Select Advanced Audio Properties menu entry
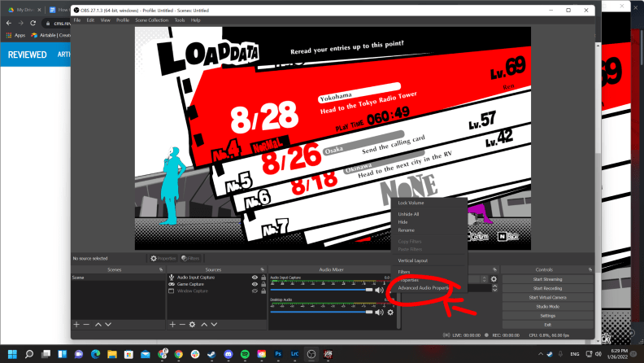The image size is (644, 363). pyautogui.click(x=429, y=288)
